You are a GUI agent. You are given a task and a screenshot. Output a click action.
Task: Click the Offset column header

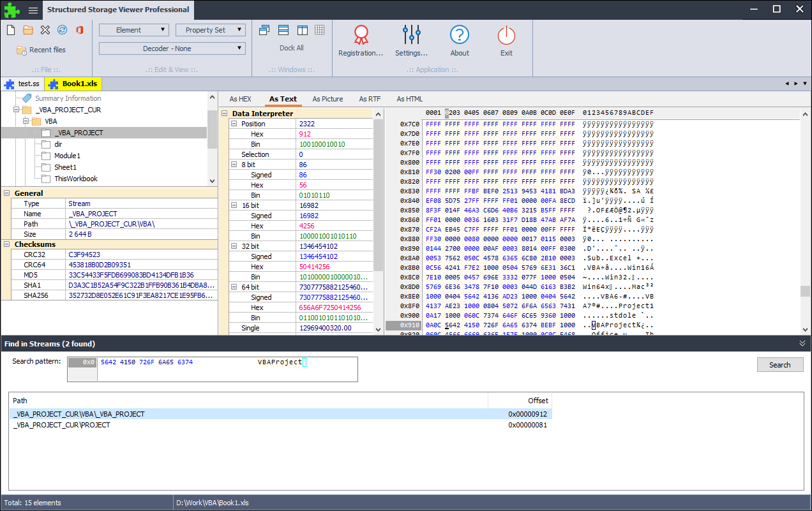[x=520, y=401]
